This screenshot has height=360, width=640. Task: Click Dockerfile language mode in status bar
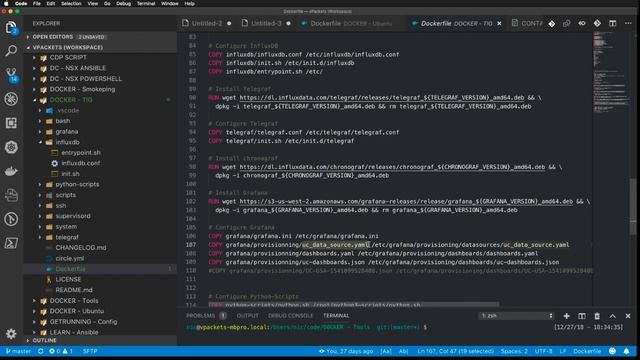(587, 351)
